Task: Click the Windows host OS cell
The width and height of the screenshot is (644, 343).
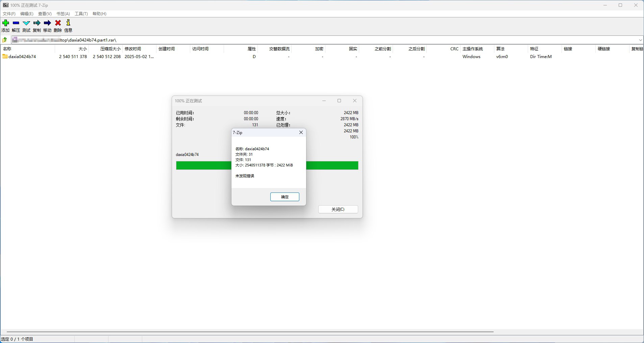Action: point(471,57)
